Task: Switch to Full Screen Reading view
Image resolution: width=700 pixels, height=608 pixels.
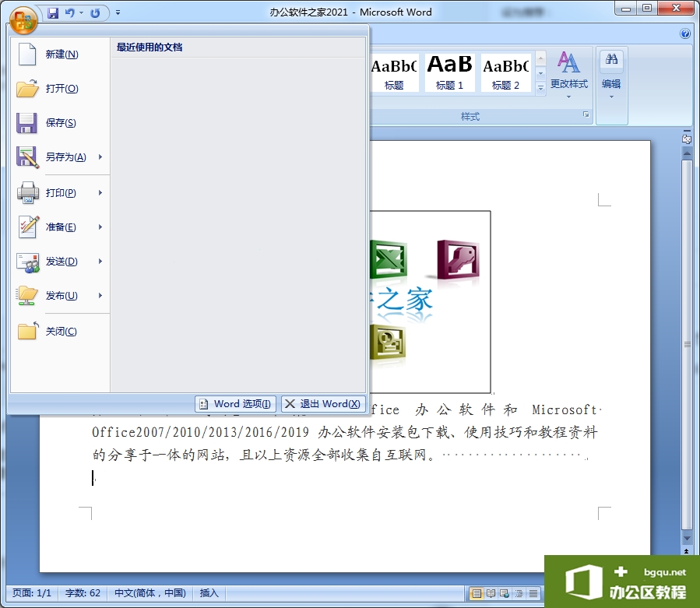Action: coord(491,593)
